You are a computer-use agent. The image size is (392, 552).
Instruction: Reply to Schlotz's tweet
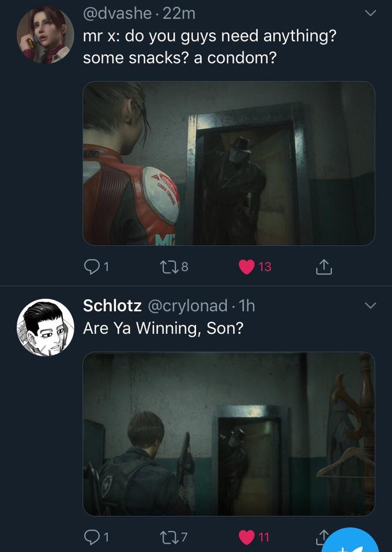click(x=92, y=537)
